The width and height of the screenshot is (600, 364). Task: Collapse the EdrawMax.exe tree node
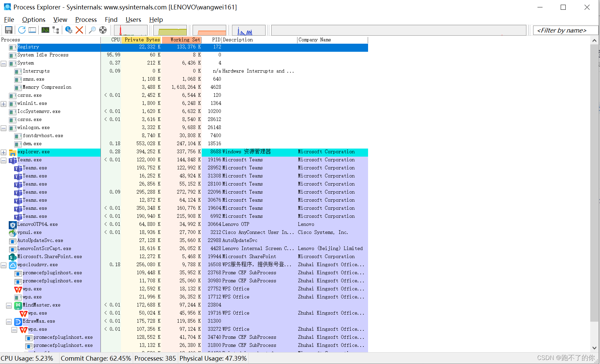tap(9, 322)
